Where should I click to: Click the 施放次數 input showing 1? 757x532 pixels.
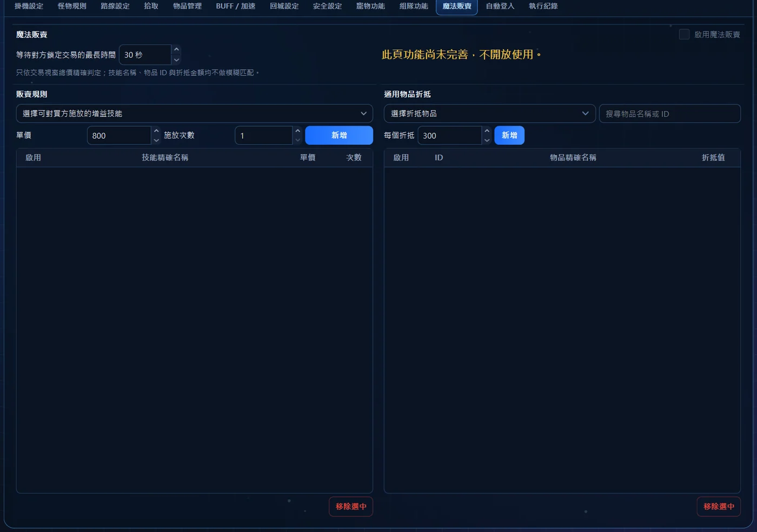click(x=264, y=135)
